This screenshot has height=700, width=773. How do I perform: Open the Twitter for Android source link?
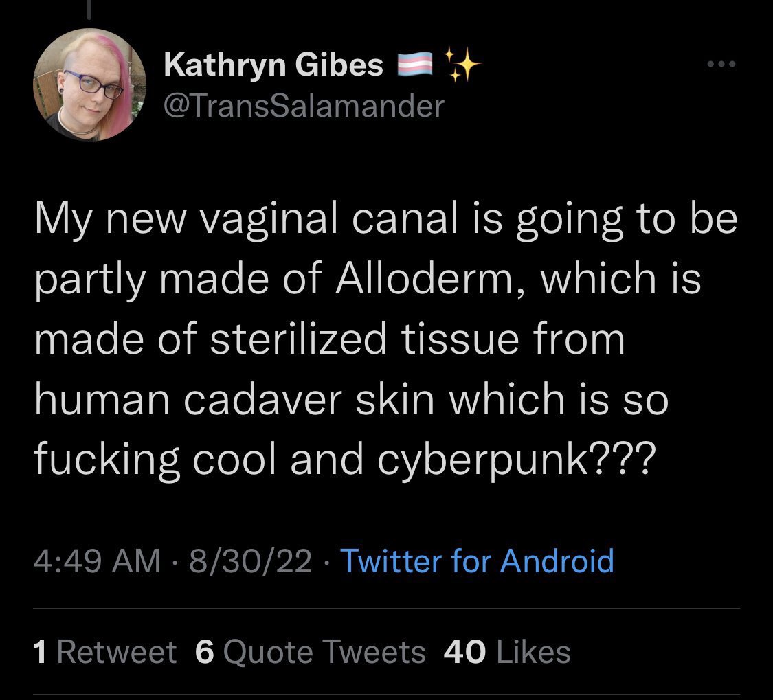click(477, 560)
